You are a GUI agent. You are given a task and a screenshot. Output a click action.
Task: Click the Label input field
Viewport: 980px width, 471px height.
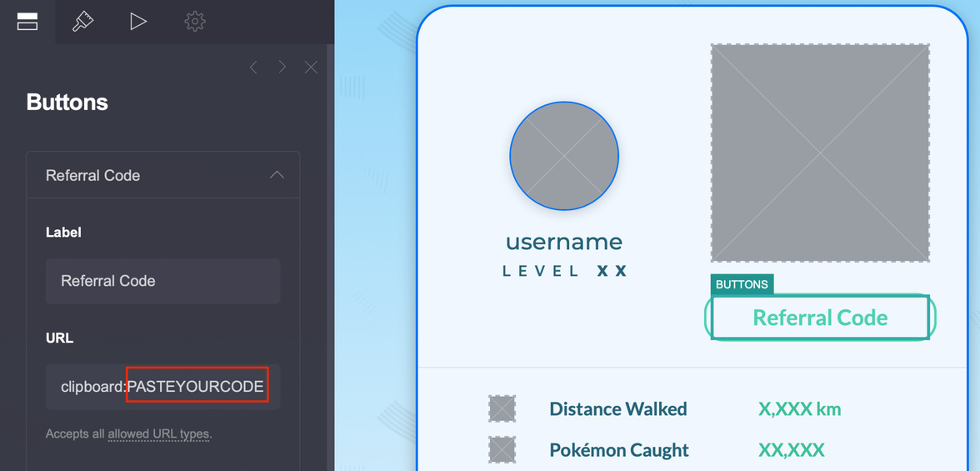click(x=162, y=281)
